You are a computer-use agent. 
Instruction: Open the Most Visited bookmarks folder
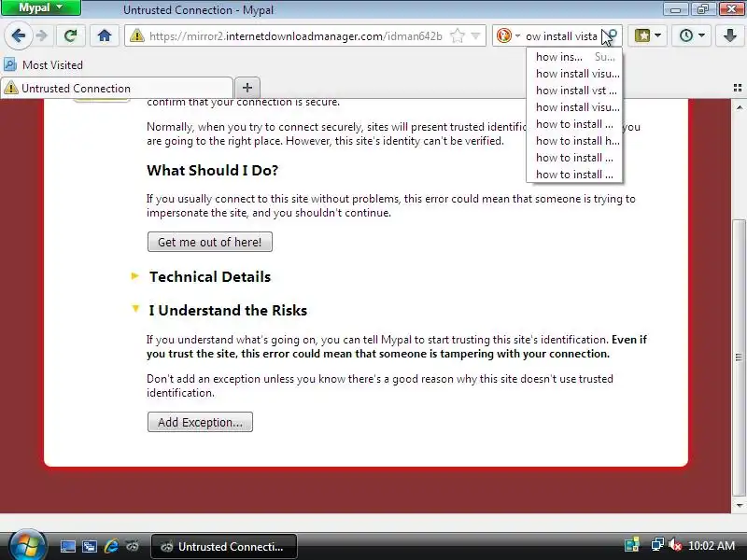[x=43, y=64]
